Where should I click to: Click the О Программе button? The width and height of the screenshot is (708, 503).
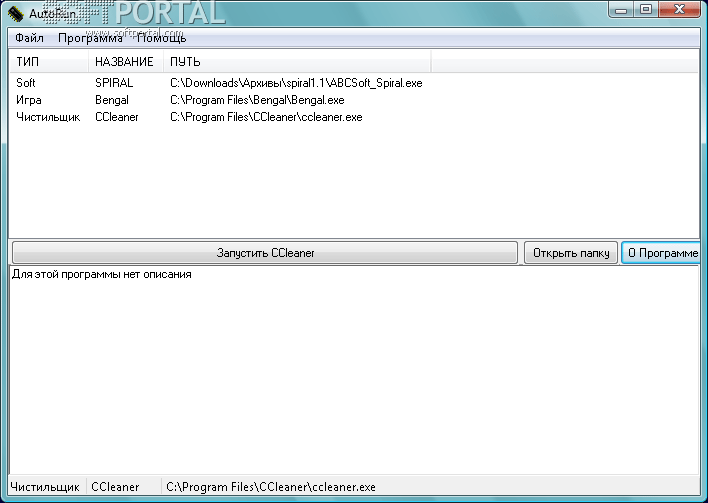point(661,253)
